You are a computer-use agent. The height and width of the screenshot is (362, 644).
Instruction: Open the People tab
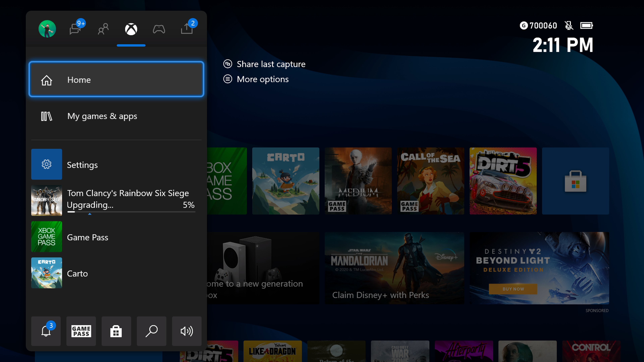point(103,29)
